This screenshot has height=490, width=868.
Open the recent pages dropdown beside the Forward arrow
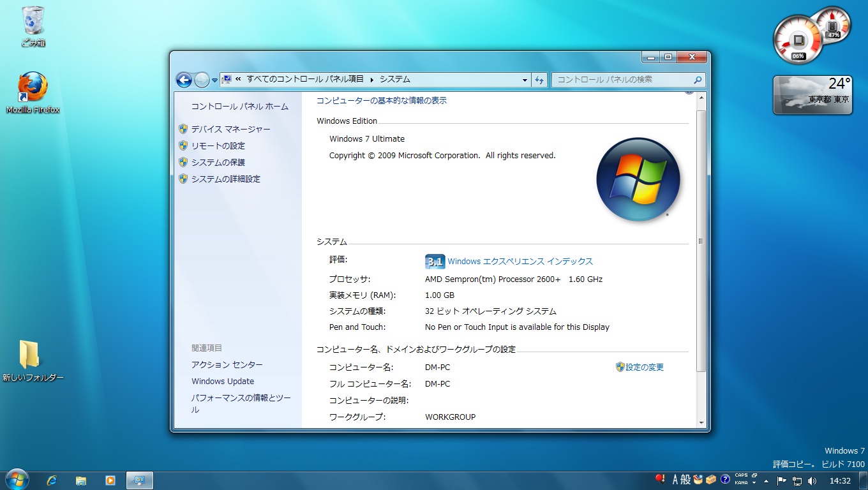pos(215,80)
